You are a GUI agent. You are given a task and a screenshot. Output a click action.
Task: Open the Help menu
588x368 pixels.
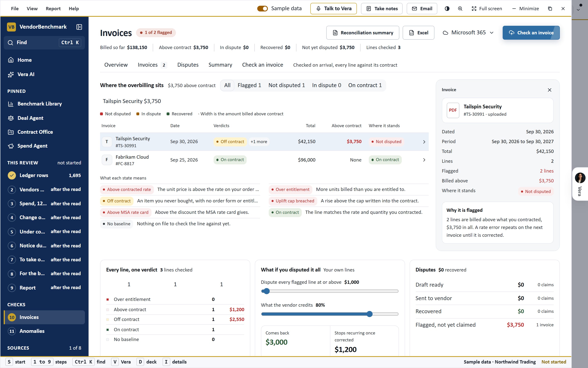[74, 9]
